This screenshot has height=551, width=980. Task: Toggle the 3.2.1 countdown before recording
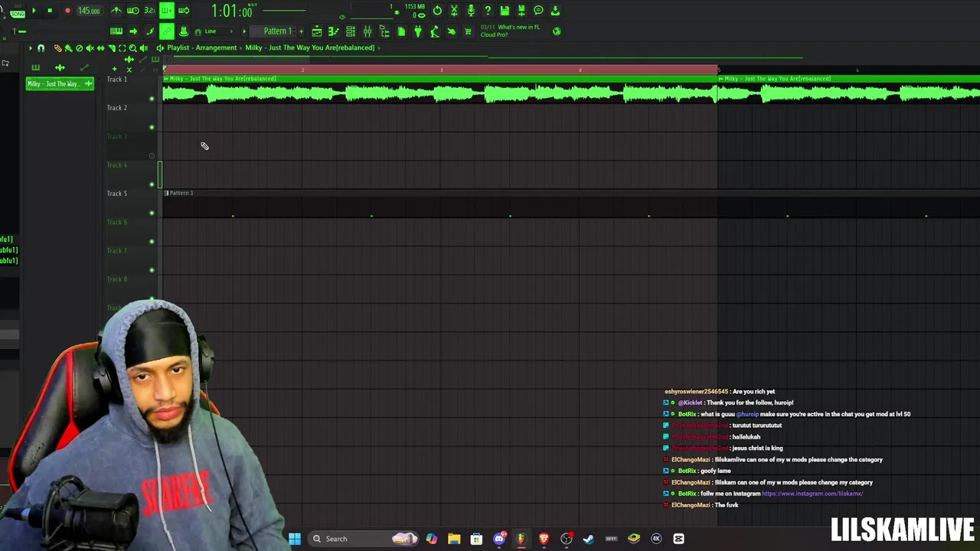(x=149, y=11)
